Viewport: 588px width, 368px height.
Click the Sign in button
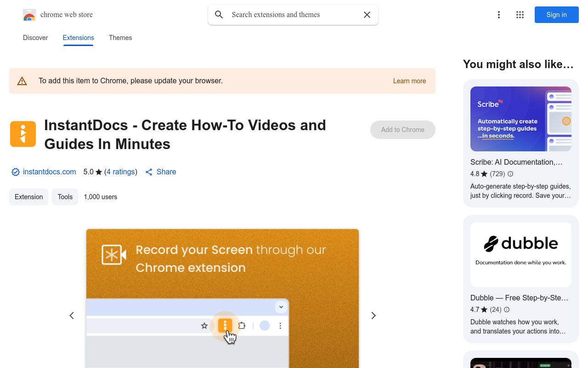coord(557,15)
